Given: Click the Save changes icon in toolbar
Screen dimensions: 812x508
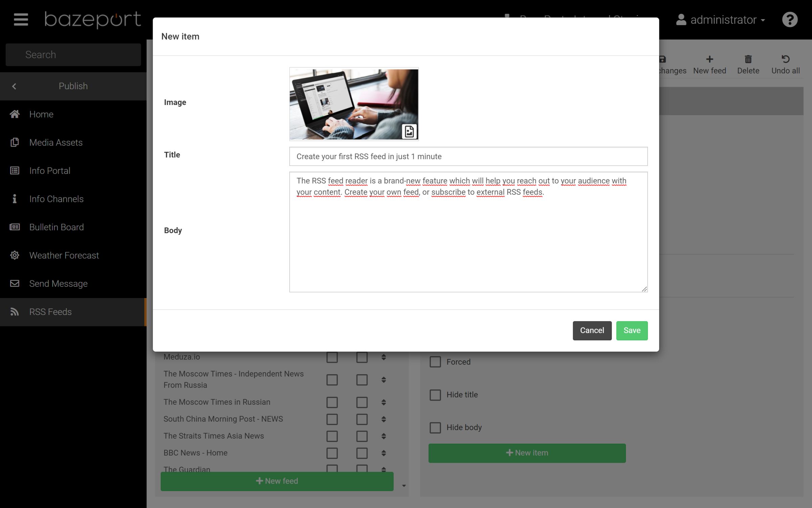Looking at the screenshot, I should pos(662,59).
